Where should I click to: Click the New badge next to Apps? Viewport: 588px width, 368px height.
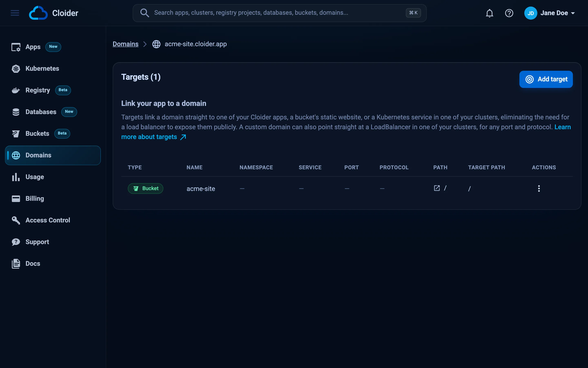click(53, 47)
